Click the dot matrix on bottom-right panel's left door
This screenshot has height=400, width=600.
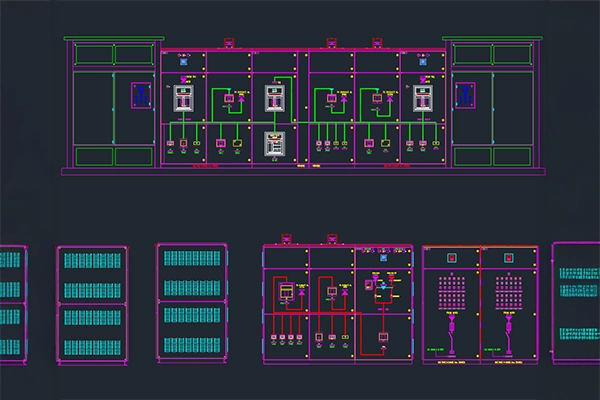(x=451, y=292)
